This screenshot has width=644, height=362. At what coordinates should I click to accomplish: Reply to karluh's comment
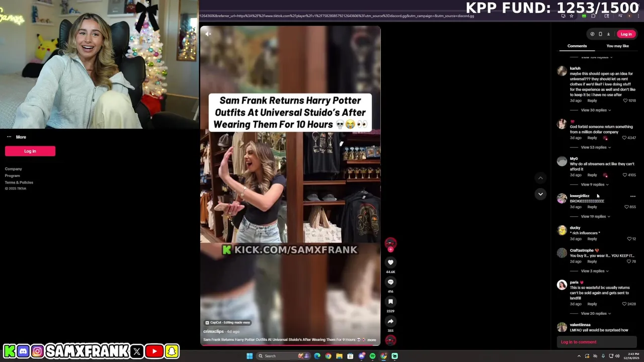592,101
